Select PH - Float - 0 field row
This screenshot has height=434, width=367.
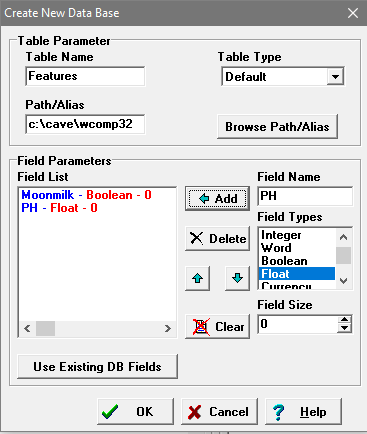pos(59,208)
